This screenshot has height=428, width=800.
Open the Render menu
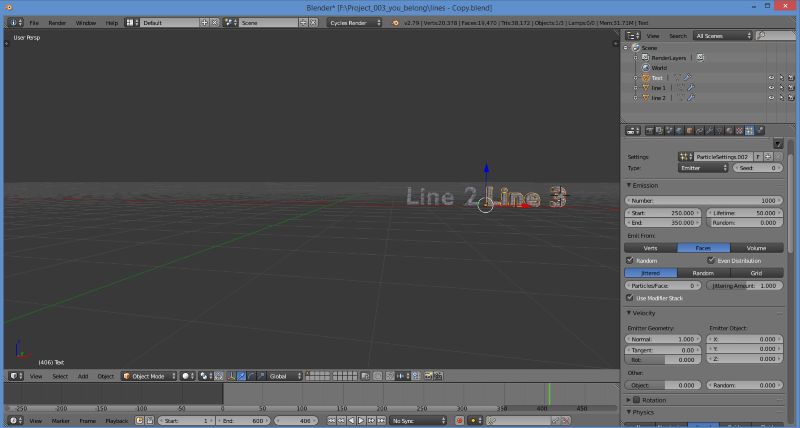coord(57,23)
